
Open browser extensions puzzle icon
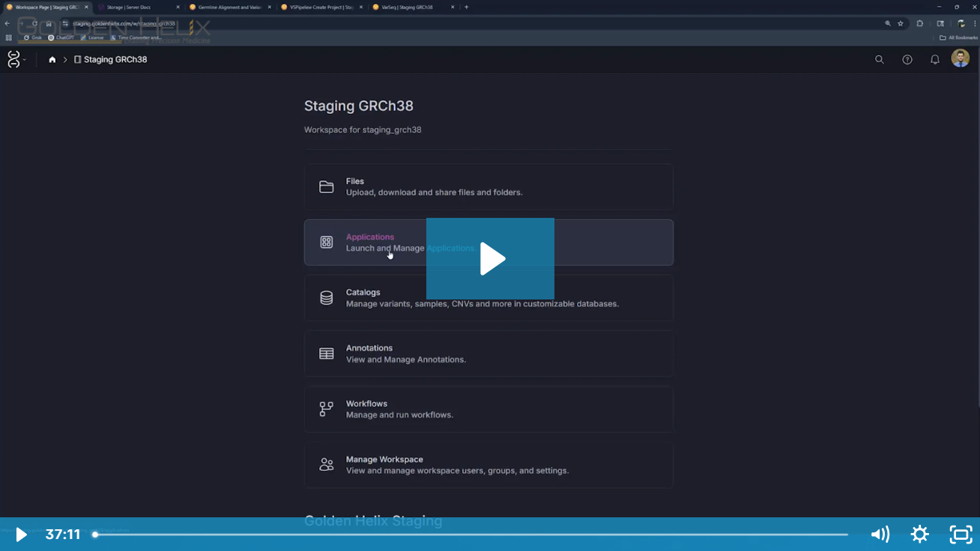pos(920,23)
